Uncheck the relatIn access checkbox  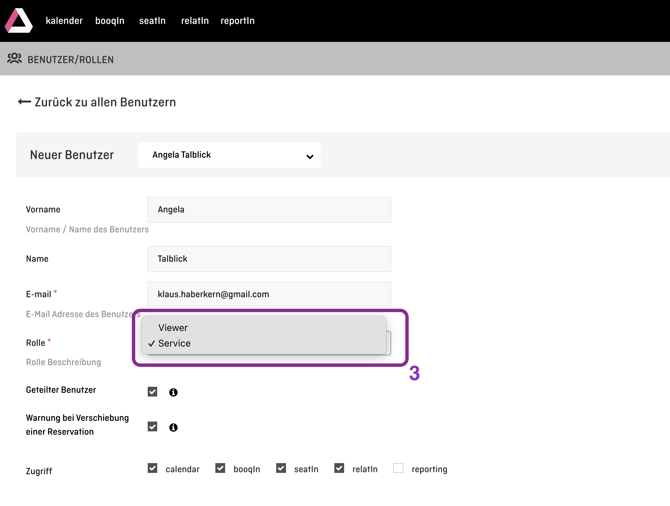pos(339,468)
